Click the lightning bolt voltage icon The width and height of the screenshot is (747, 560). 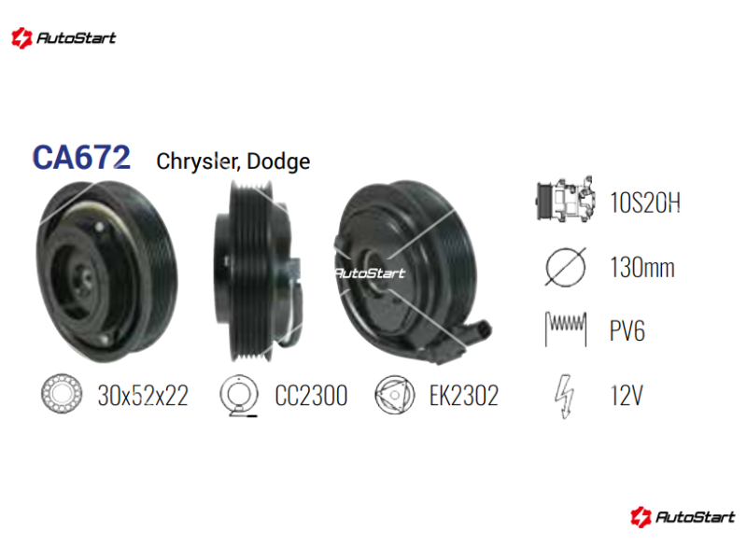point(565,396)
